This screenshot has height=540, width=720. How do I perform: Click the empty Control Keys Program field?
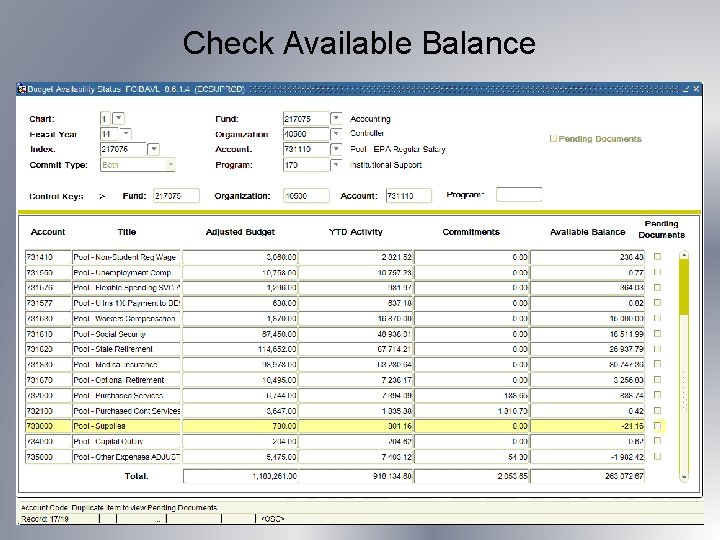(x=519, y=195)
